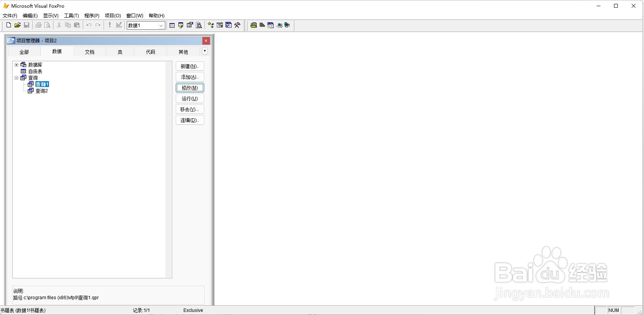Click the 路径 c:\program files description text
644x315 pixels.
pos(56,298)
